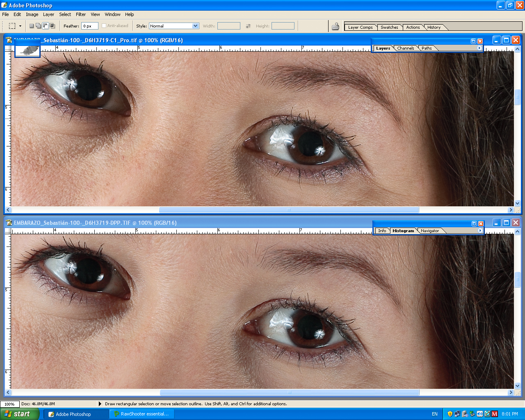This screenshot has height=420, width=525.
Task: Switch to the Navigator tab
Action: point(430,231)
